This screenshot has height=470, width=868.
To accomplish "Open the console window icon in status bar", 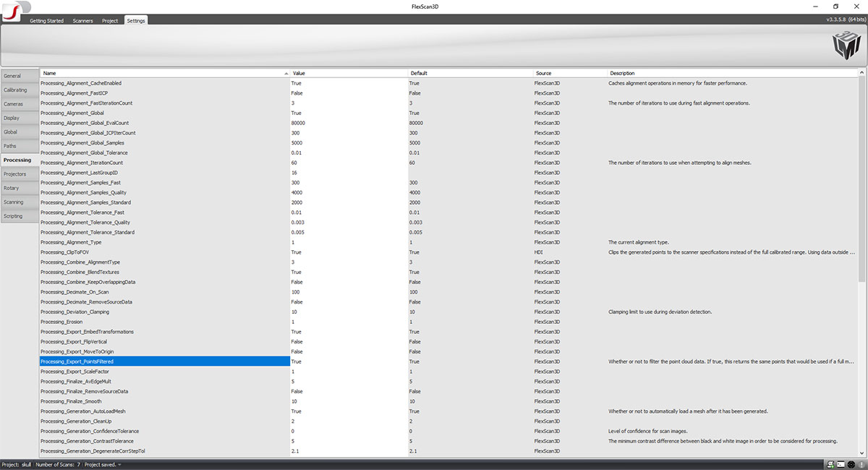I will tap(841, 464).
